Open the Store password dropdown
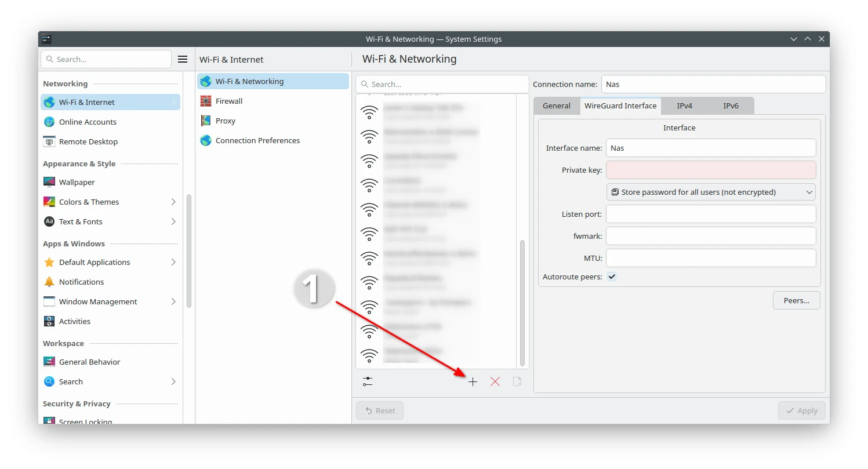Image resolution: width=868 pixels, height=469 pixels. pyautogui.click(x=711, y=192)
